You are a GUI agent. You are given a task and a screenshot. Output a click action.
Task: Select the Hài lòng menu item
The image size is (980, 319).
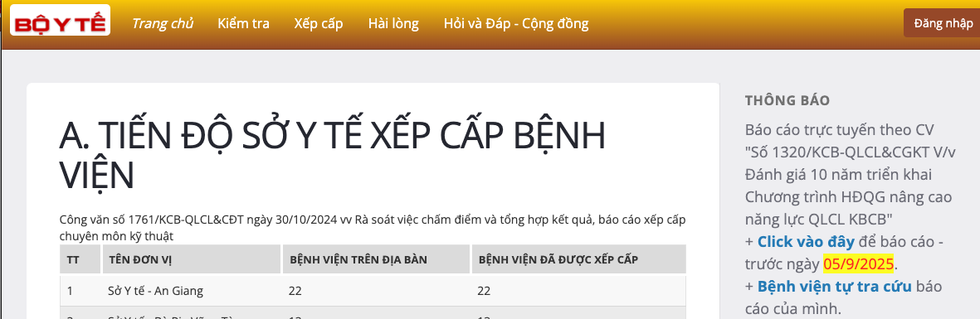pos(393,24)
